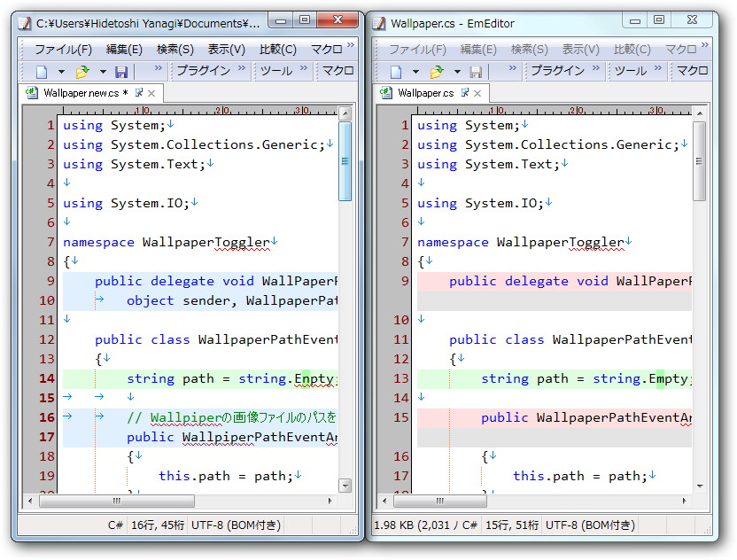Viewport: 737px width, 560px height.
Task: Open the New file dropdown arrow in left window
Action: tap(61, 72)
